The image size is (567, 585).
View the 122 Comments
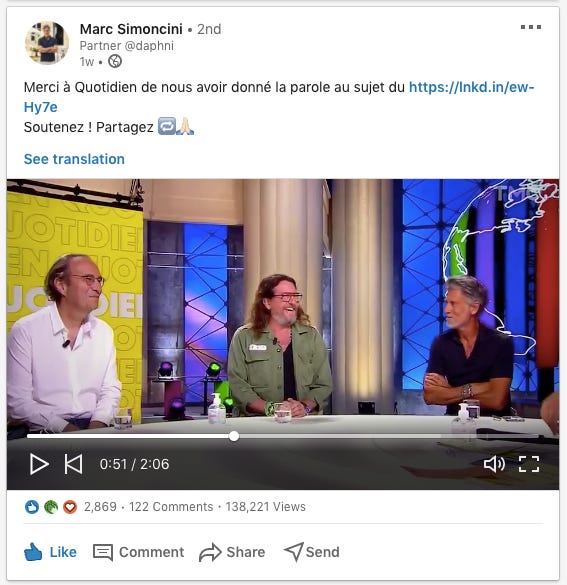171,507
